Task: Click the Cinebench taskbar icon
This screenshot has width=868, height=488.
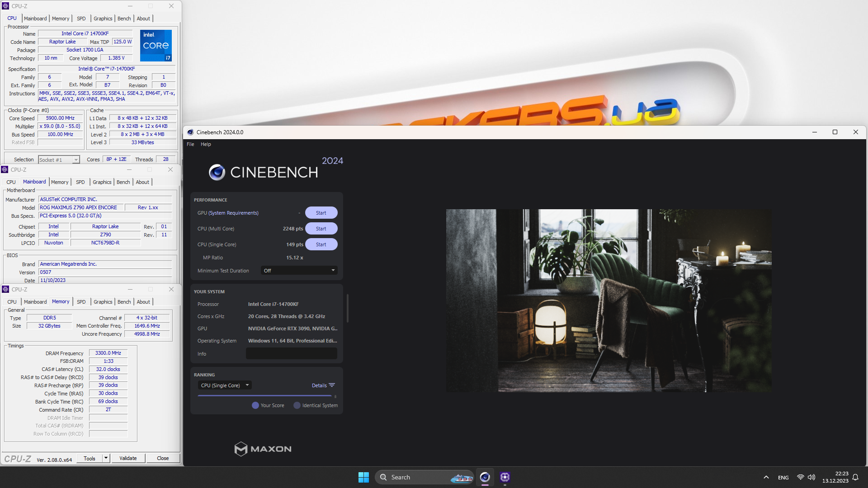Action: coord(485,477)
